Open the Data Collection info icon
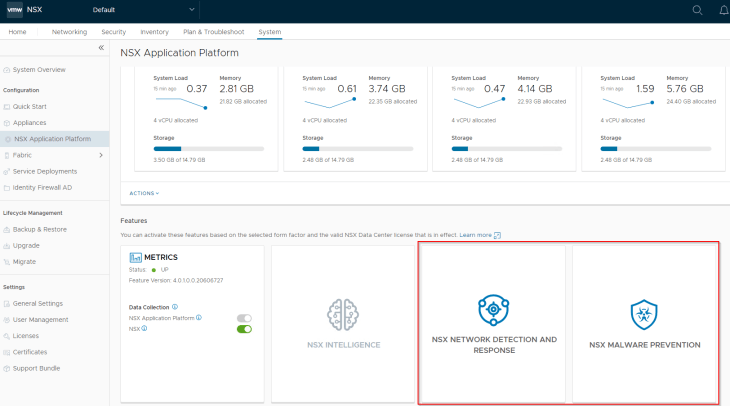 [175, 307]
